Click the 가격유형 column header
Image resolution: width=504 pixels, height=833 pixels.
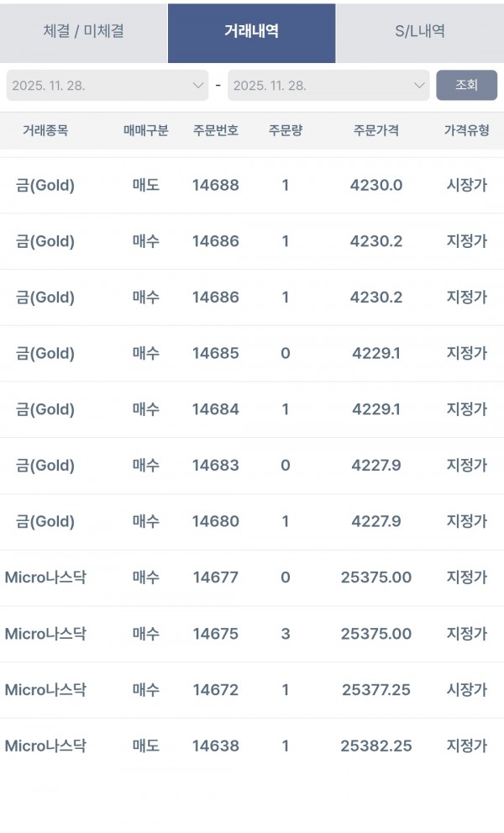point(467,130)
